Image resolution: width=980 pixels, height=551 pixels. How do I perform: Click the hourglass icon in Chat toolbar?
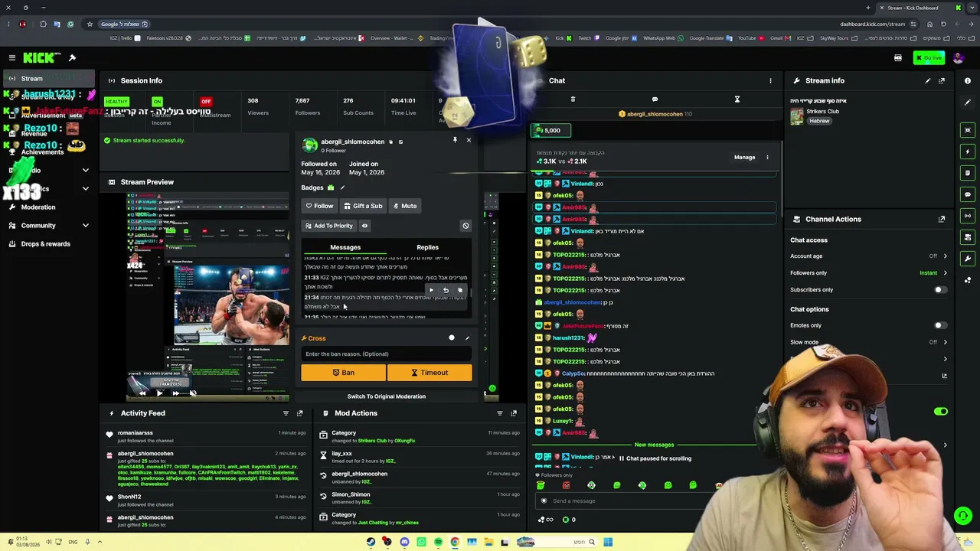pyautogui.click(x=737, y=99)
